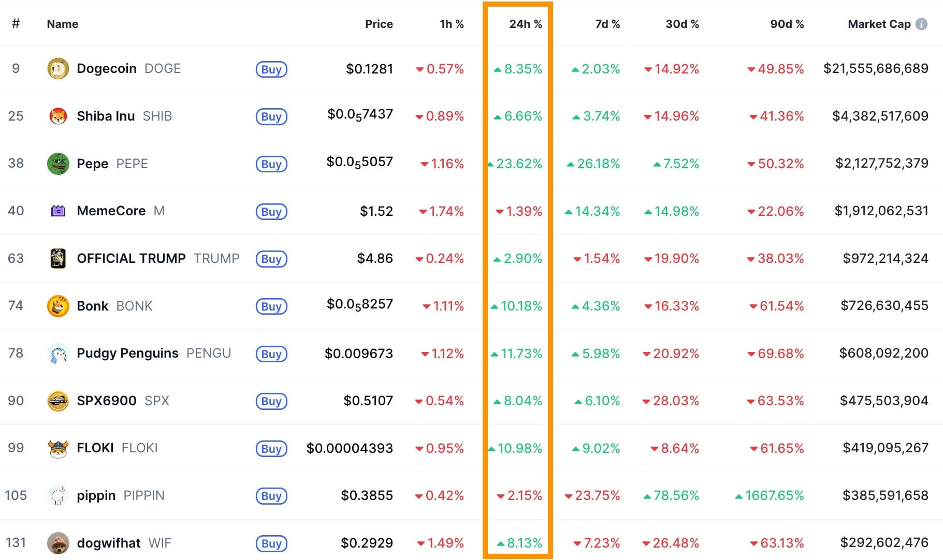Sort by the Price column header
This screenshot has width=943, height=560.
379,24
